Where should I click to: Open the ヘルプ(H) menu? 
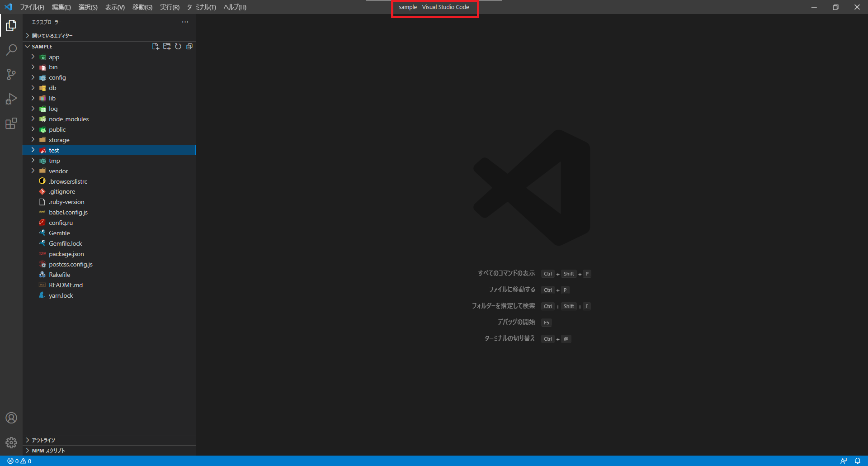click(x=235, y=7)
